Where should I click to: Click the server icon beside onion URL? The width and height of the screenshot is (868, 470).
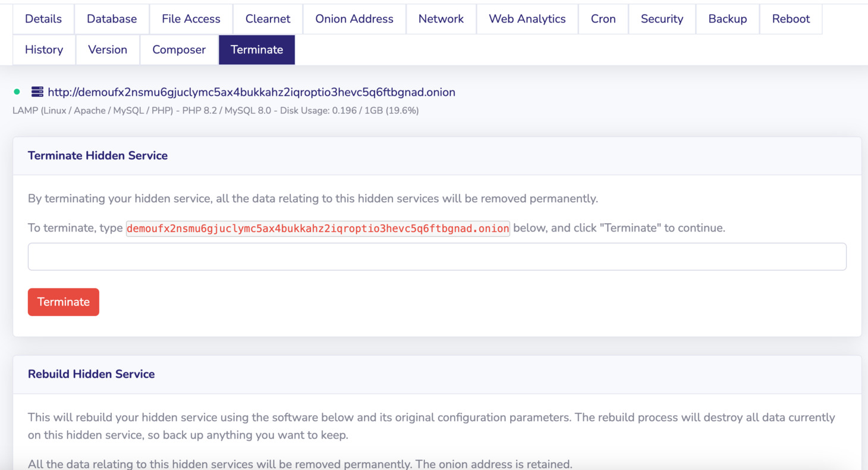click(37, 92)
